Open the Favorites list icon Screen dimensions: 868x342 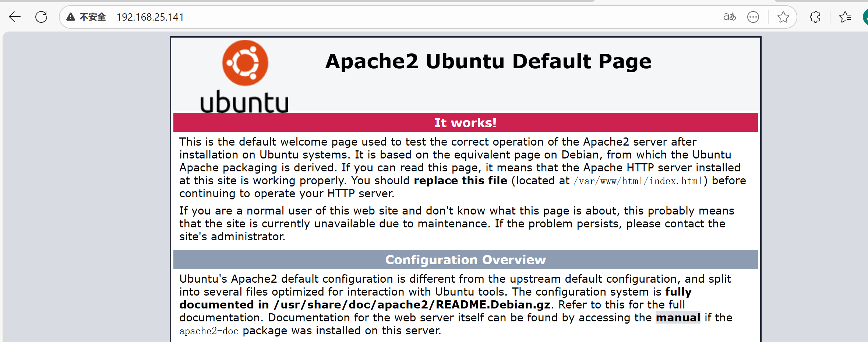pyautogui.click(x=845, y=17)
